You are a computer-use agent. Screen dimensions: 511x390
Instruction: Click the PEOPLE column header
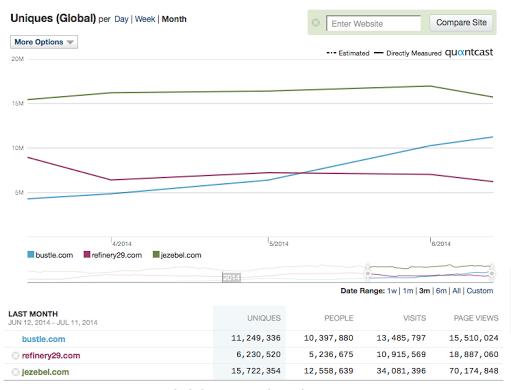339,318
